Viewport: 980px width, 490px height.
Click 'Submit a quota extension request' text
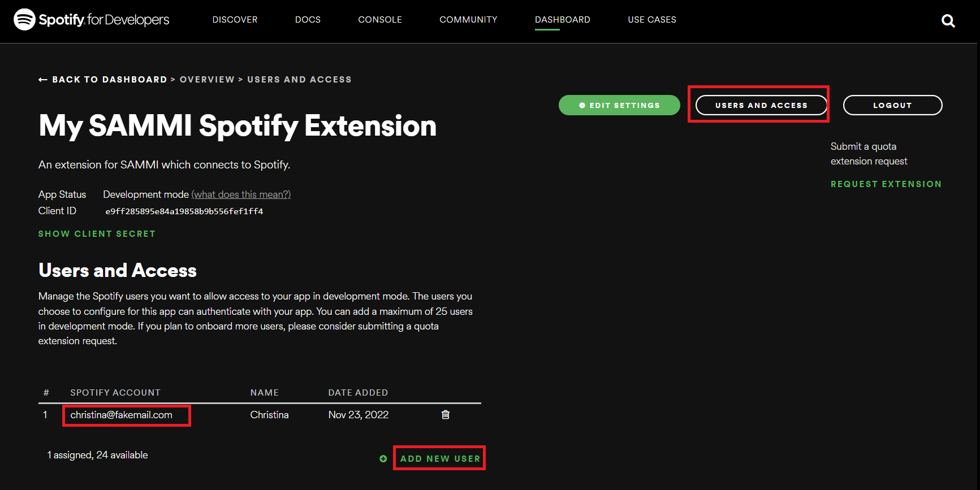[869, 154]
